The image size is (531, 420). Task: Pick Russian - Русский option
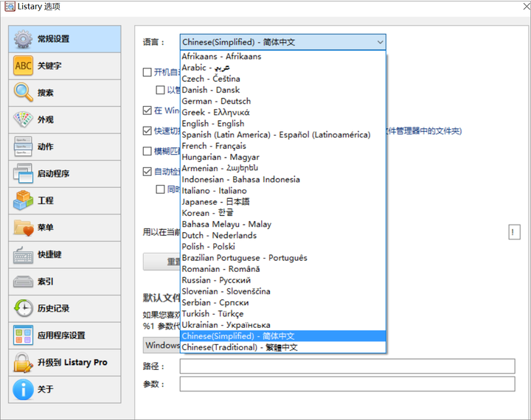[x=283, y=280]
